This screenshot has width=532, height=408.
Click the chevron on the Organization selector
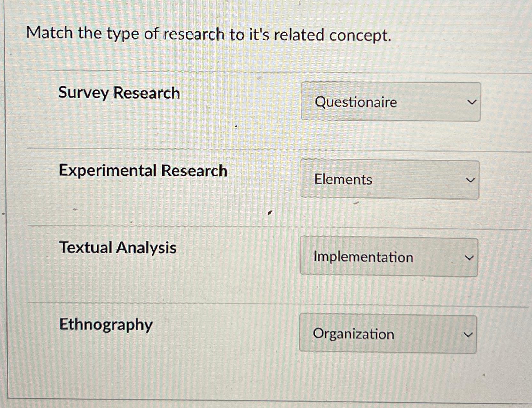(468, 334)
